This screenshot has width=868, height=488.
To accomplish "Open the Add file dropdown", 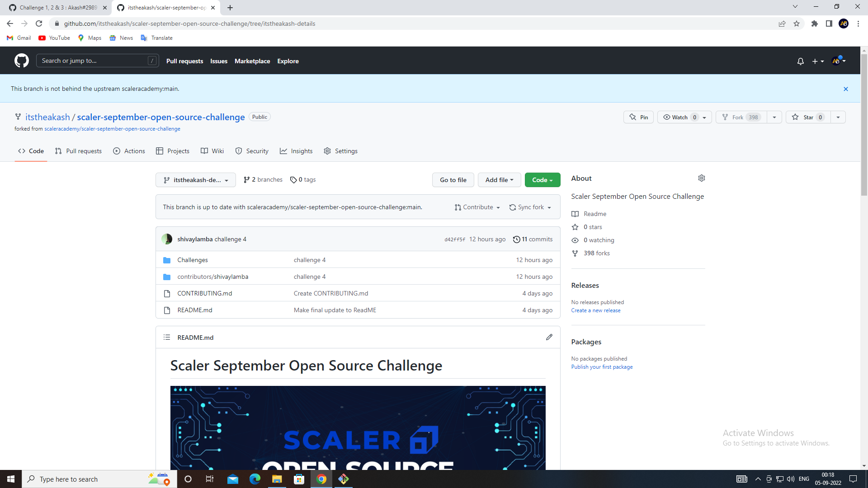I will click(499, 179).
